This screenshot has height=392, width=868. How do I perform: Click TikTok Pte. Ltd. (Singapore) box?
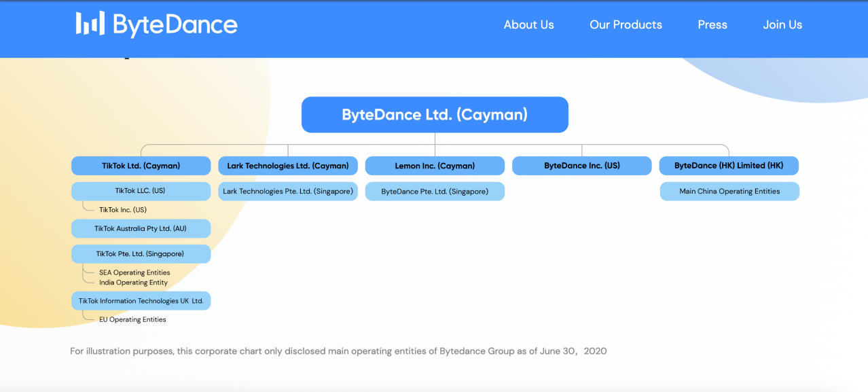141,254
